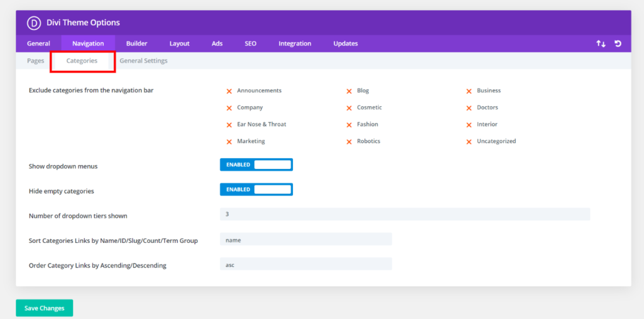Click the Save Changes button
This screenshot has height=319, width=644.
pyautogui.click(x=45, y=308)
